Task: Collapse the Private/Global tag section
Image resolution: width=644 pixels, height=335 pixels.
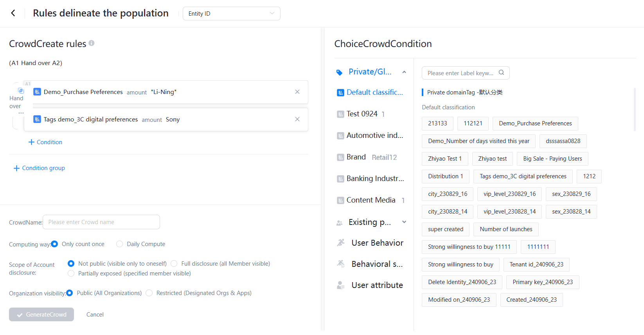Action: 404,72
